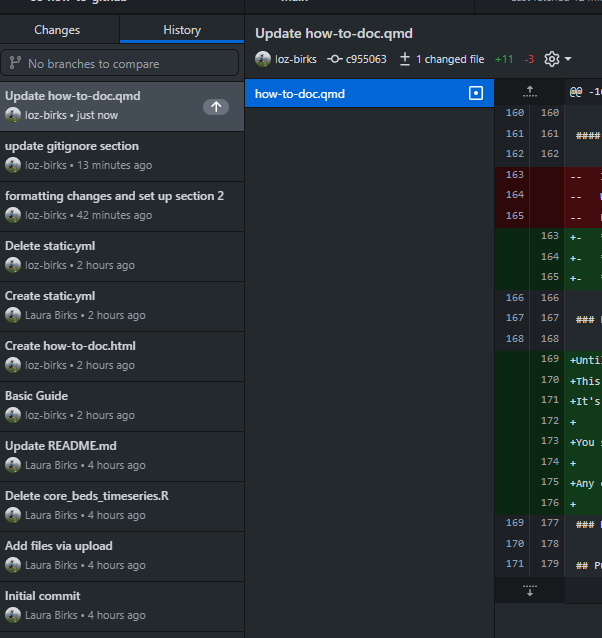Switch to the Changes tab
This screenshot has width=602, height=638.
(x=57, y=30)
